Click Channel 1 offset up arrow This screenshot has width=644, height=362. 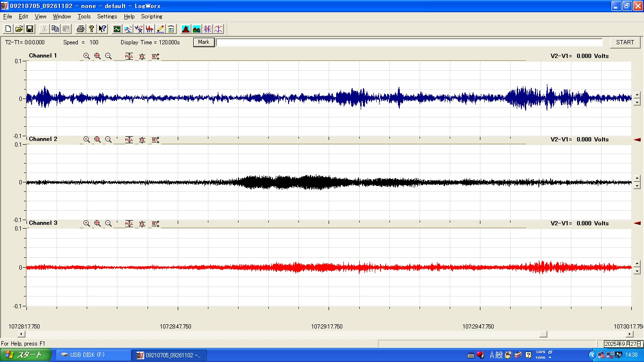637,95
